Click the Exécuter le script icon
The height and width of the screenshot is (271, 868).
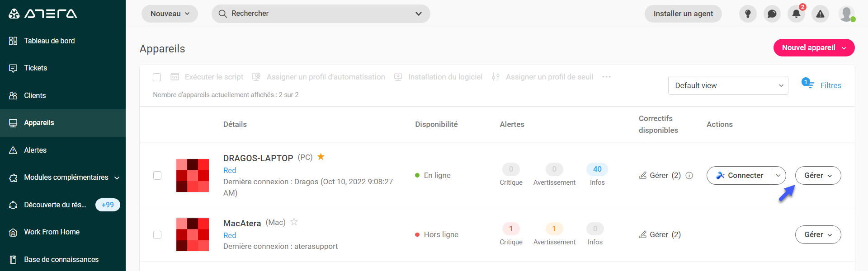click(175, 77)
